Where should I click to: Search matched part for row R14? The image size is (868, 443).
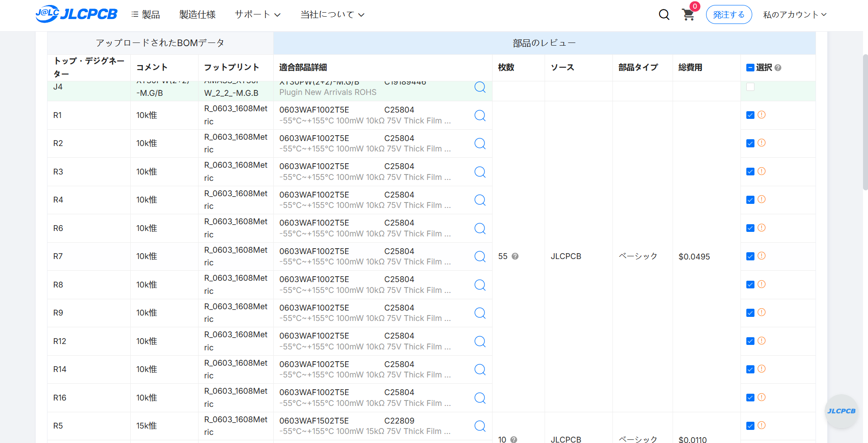tap(480, 369)
